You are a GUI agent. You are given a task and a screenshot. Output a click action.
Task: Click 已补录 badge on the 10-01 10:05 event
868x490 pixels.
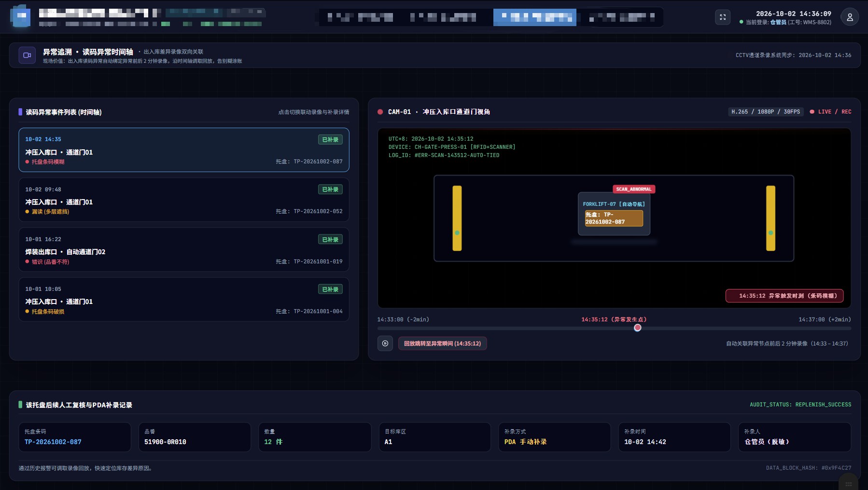point(330,289)
